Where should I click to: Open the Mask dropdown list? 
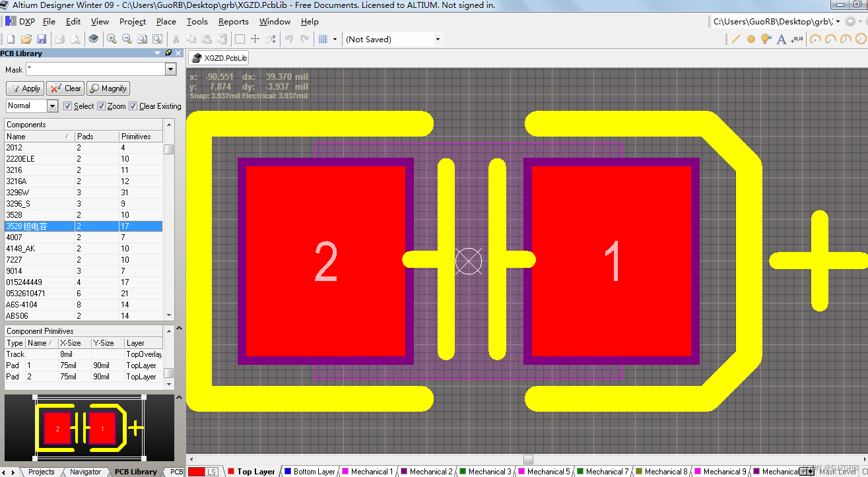pyautogui.click(x=170, y=69)
